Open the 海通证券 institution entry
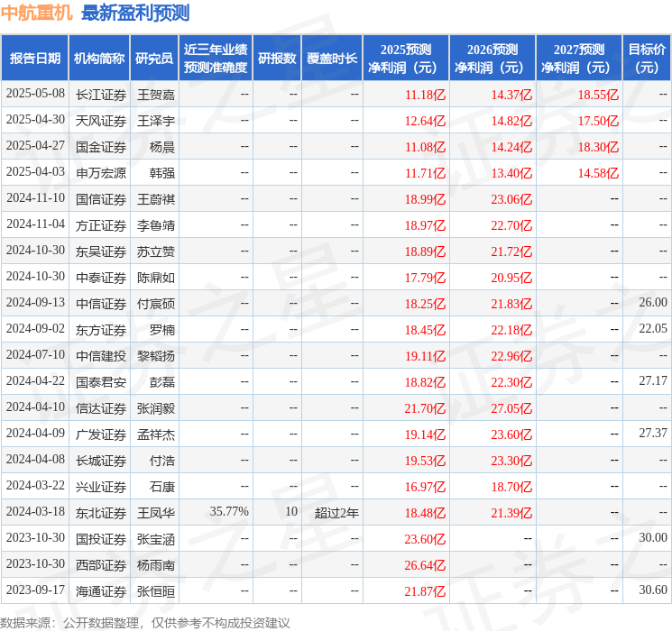The height and width of the screenshot is (631, 672). (101, 590)
